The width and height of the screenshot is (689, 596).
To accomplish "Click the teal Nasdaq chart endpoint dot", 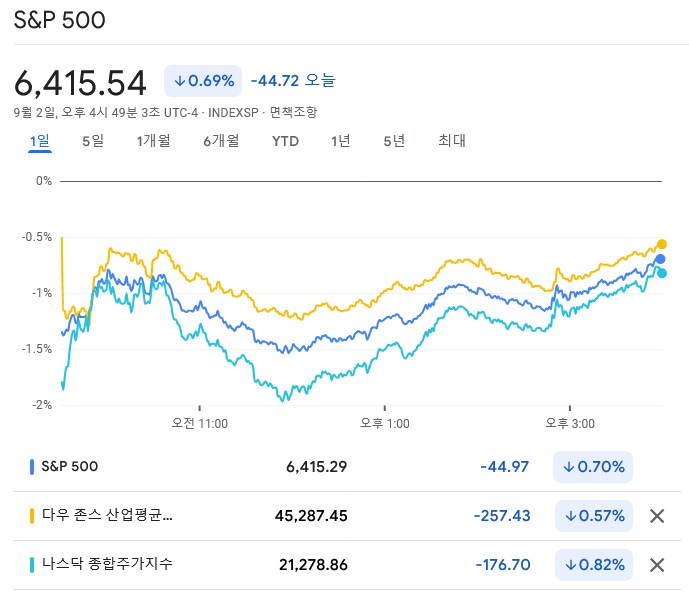I will click(x=662, y=273).
